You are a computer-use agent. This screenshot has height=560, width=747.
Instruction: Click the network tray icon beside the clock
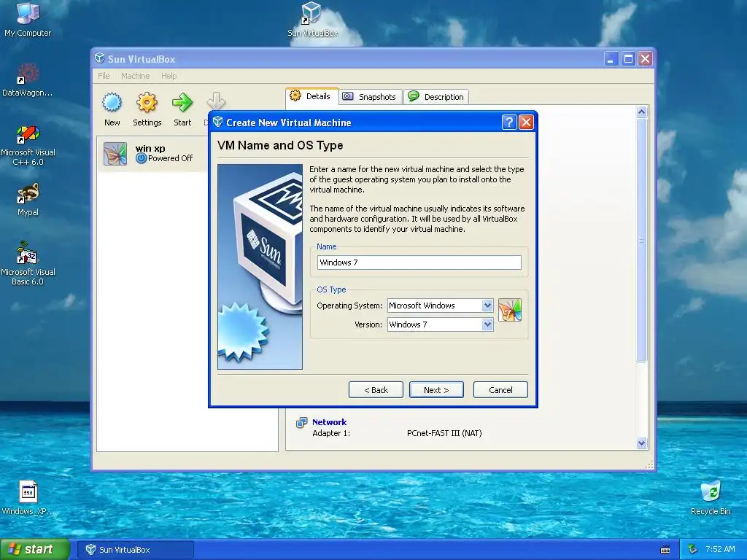693,550
